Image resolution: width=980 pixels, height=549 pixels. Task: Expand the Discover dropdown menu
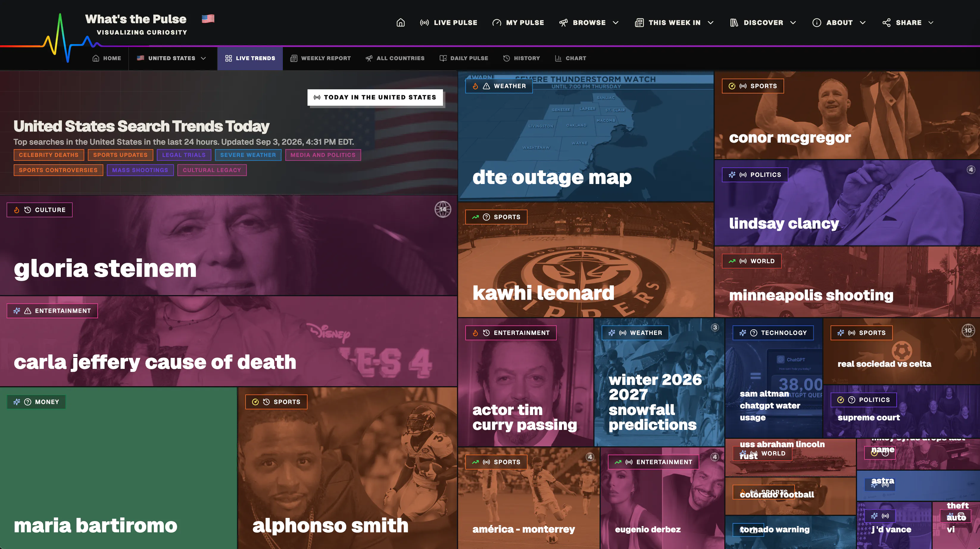[x=763, y=22]
